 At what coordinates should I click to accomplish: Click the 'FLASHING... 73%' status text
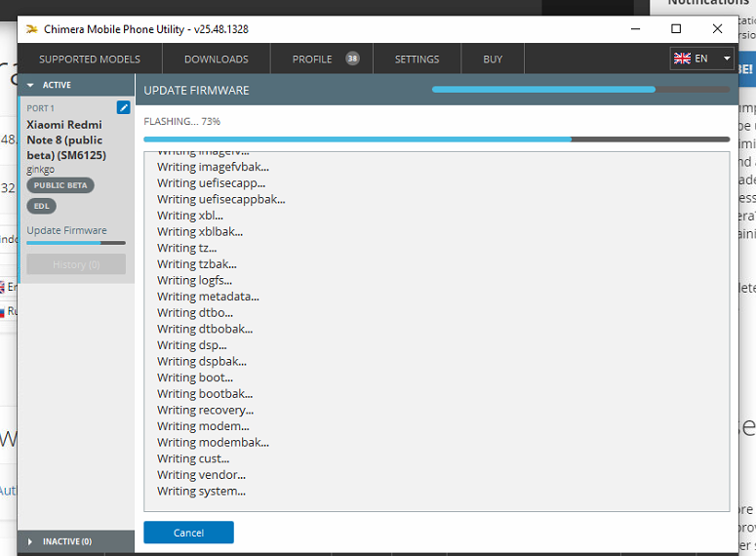181,122
